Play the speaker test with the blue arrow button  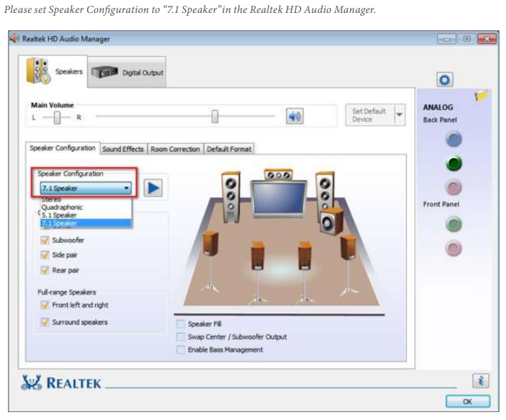click(x=153, y=188)
